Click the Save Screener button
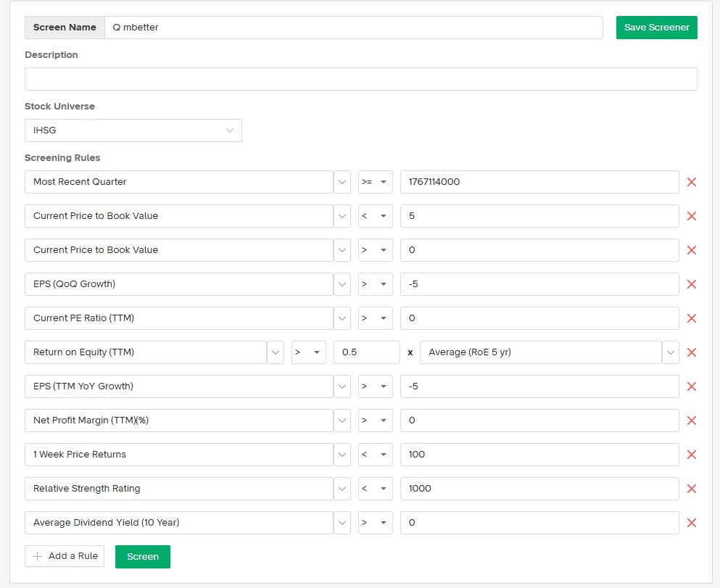 pyautogui.click(x=657, y=28)
